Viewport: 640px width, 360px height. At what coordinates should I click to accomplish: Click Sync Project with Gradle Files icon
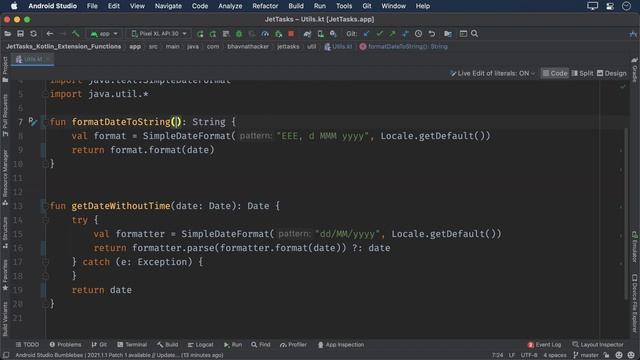click(x=307, y=34)
